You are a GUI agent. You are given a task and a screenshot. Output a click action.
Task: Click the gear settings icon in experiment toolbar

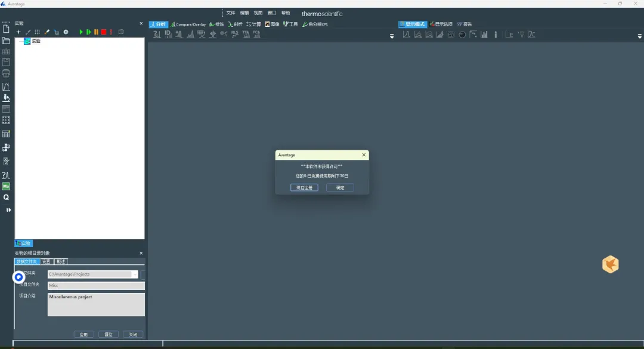coord(66,32)
